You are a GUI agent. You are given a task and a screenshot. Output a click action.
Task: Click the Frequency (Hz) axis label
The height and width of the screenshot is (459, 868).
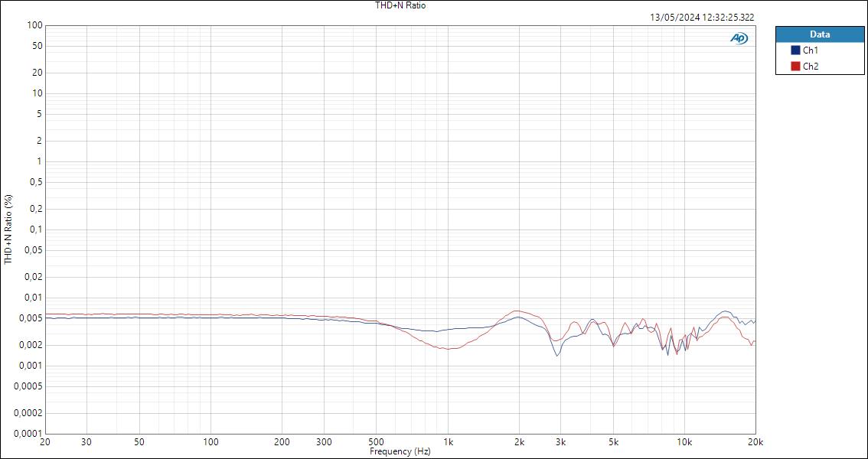coord(401,451)
